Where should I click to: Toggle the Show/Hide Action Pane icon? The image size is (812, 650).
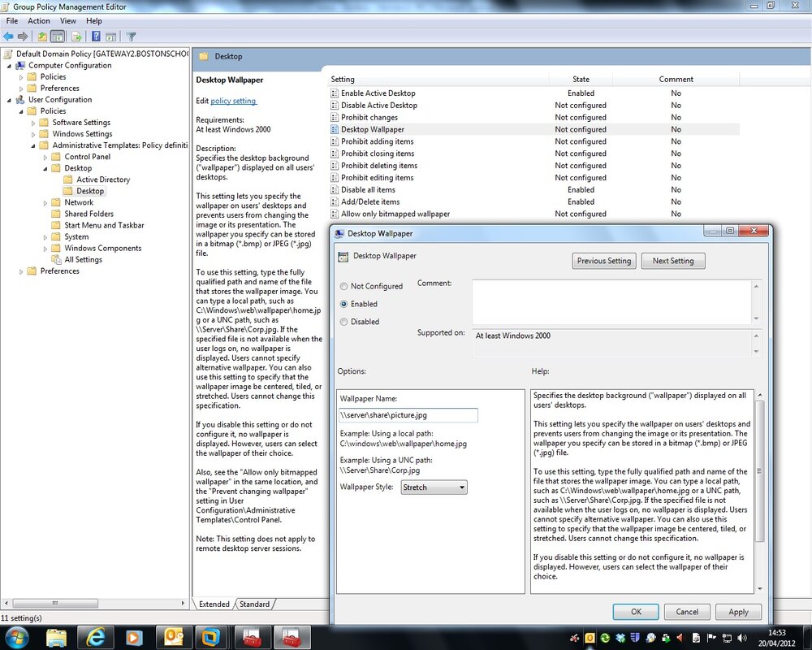[x=110, y=37]
